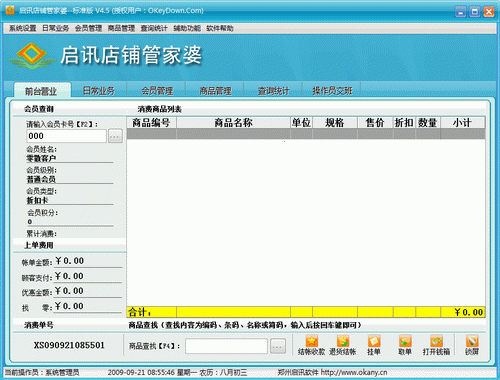The height and width of the screenshot is (380, 500).
Task: Click the 帐单金额 ￥0.00 value
Action: pyautogui.click(x=69, y=261)
